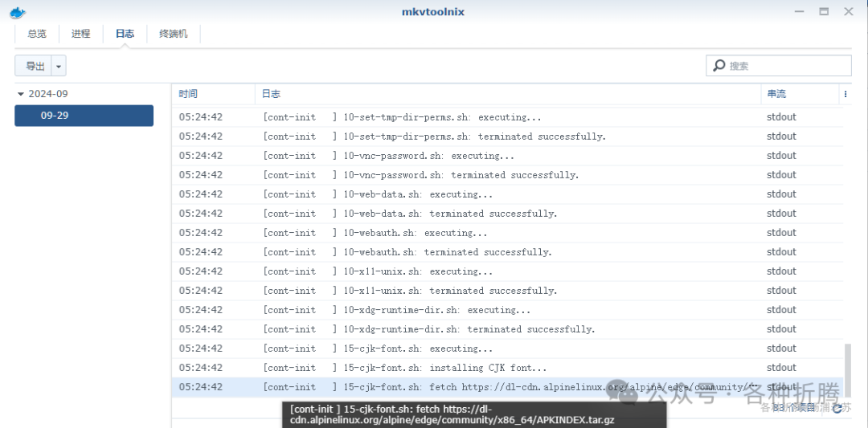This screenshot has height=428, width=868.
Task: Click the 串流 column header
Action: [800, 94]
